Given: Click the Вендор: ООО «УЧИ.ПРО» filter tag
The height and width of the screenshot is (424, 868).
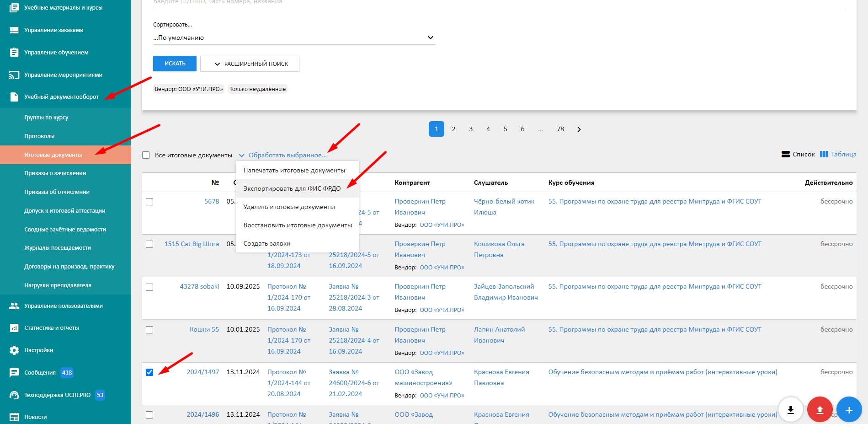Looking at the screenshot, I should click(189, 89).
